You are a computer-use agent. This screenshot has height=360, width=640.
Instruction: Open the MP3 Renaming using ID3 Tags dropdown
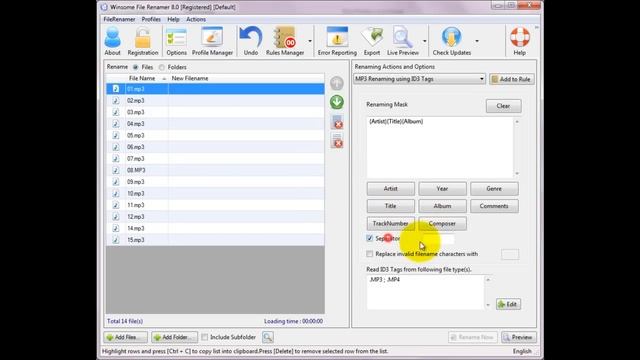pyautogui.click(x=419, y=79)
